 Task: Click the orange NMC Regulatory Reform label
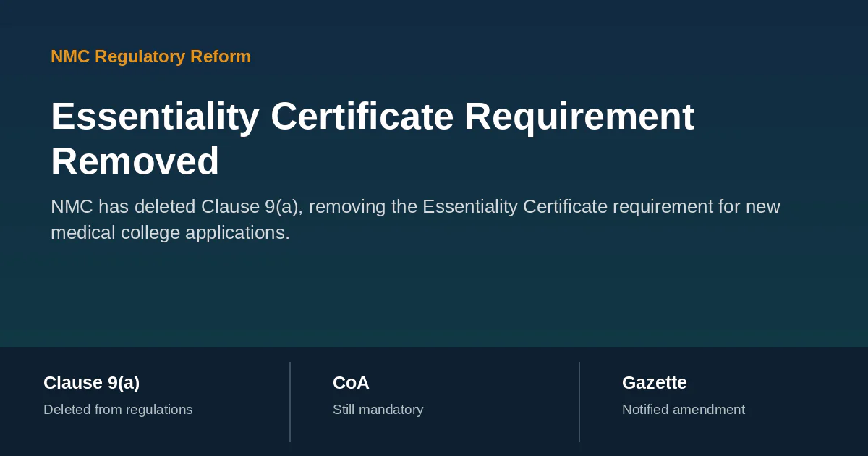click(150, 56)
